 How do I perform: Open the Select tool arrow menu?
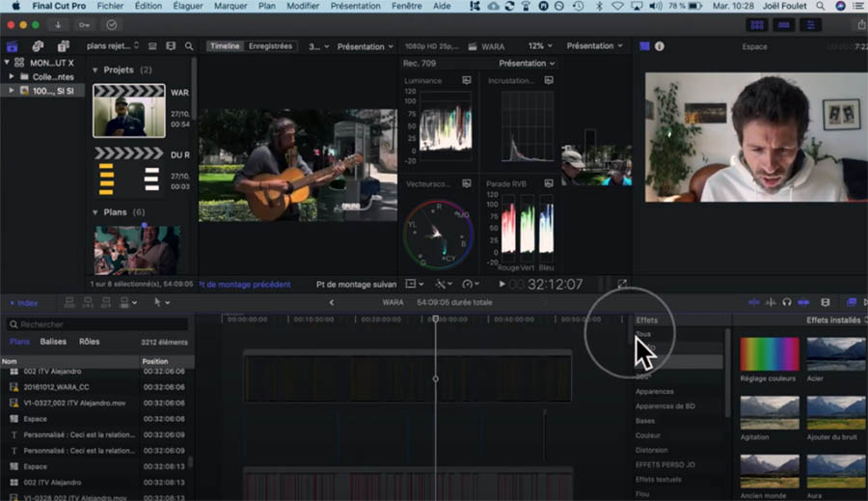click(x=162, y=302)
